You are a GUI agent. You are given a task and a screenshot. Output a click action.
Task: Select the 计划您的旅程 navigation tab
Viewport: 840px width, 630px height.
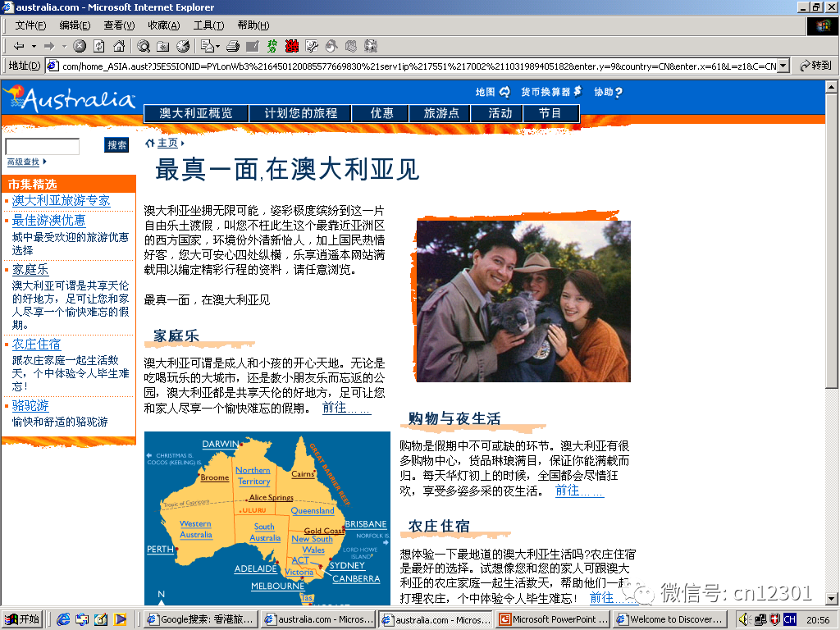pos(300,113)
